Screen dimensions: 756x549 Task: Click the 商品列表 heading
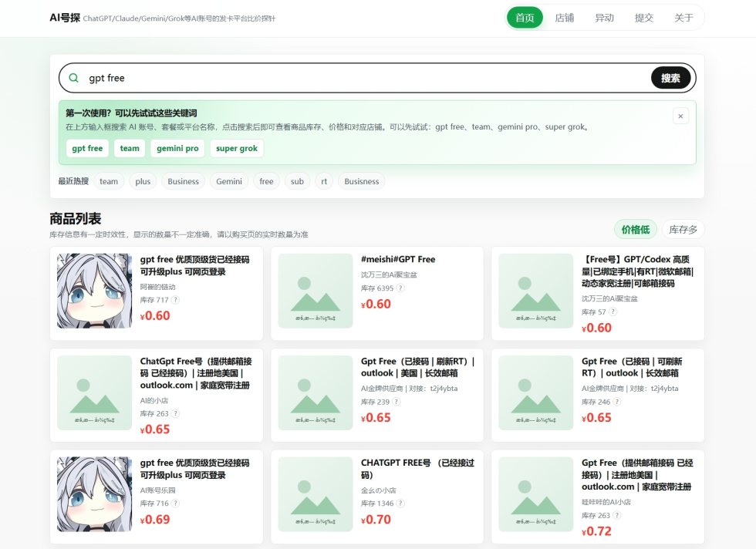click(76, 218)
